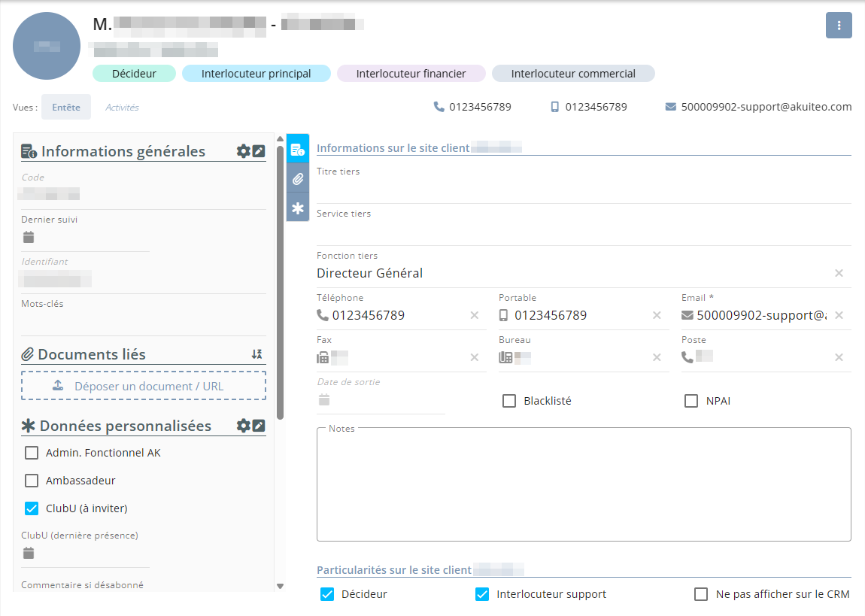This screenshot has height=616, width=865.
Task: Check the NPAI checkbox
Action: pyautogui.click(x=691, y=401)
